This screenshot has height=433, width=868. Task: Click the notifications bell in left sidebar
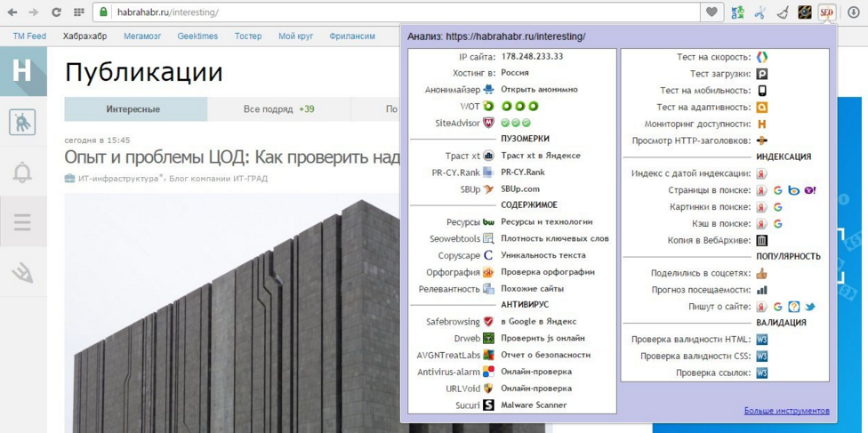[x=22, y=172]
